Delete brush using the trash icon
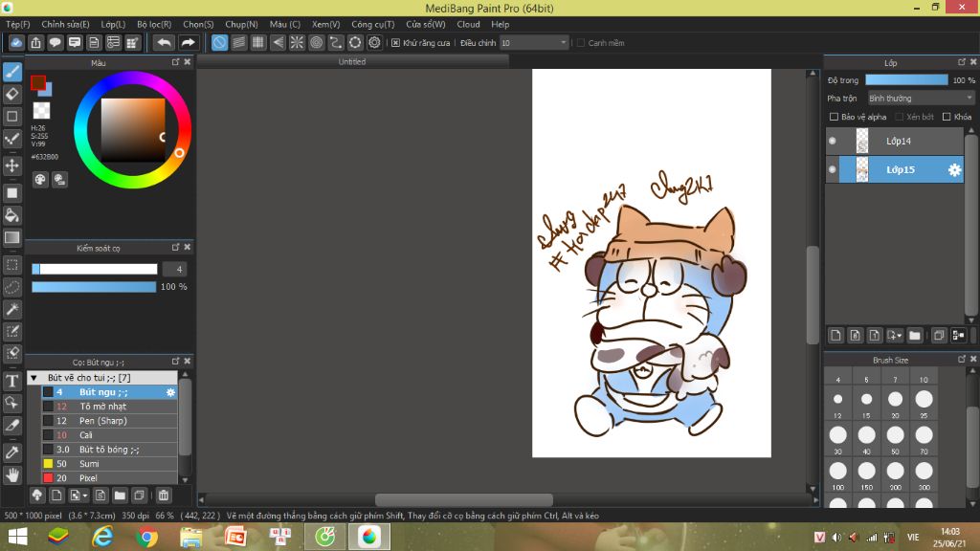This screenshot has height=551, width=980. click(163, 496)
